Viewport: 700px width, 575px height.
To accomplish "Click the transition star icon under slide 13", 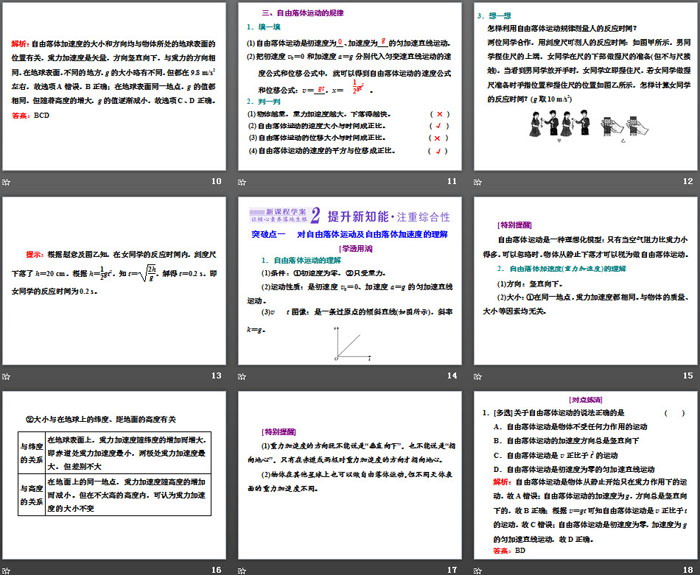I will click(7, 376).
